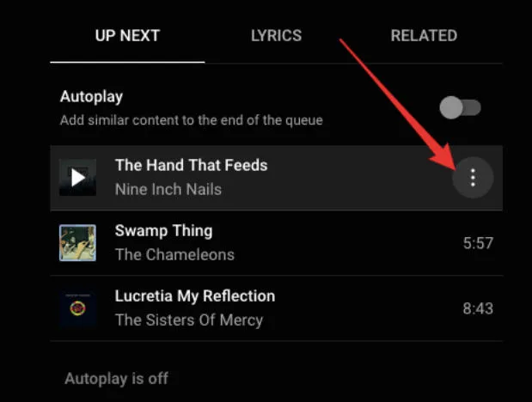Click the Lucretia My Reflection album art
Image resolution: width=532 pixels, height=402 pixels.
tap(77, 308)
